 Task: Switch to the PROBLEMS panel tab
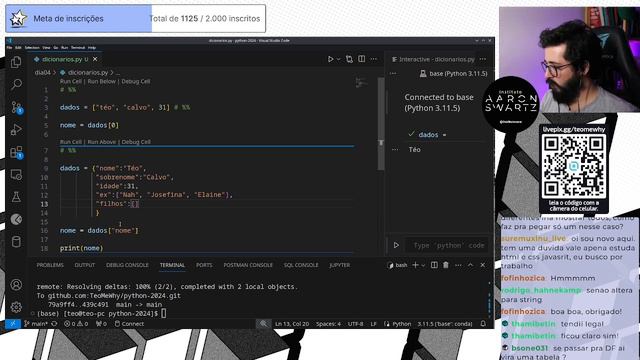[50, 265]
